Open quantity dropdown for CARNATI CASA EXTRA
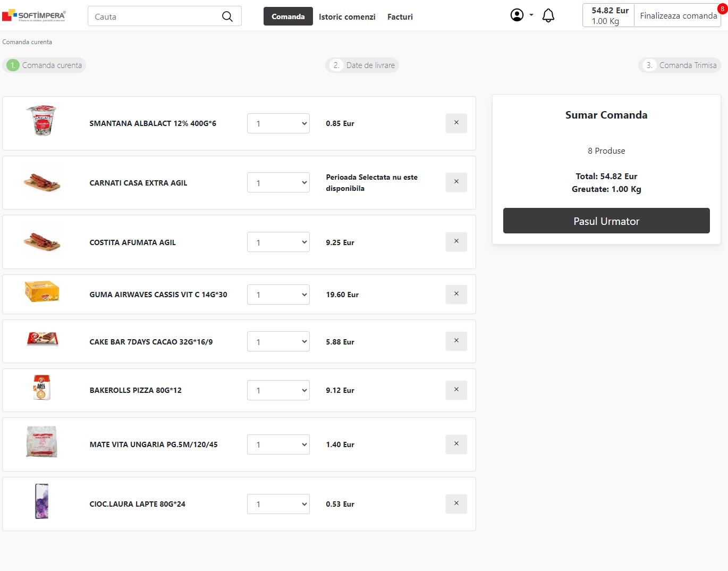Screen dimensions: 728x571 278,182
